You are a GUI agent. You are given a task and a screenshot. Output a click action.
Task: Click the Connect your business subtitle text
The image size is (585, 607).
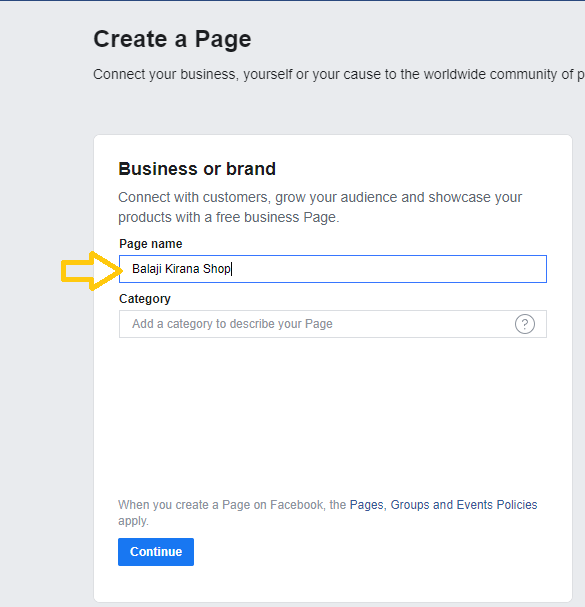339,74
